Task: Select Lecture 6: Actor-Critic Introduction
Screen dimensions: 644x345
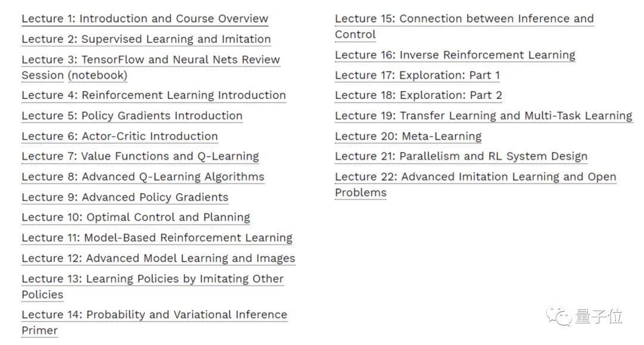Action: point(119,136)
